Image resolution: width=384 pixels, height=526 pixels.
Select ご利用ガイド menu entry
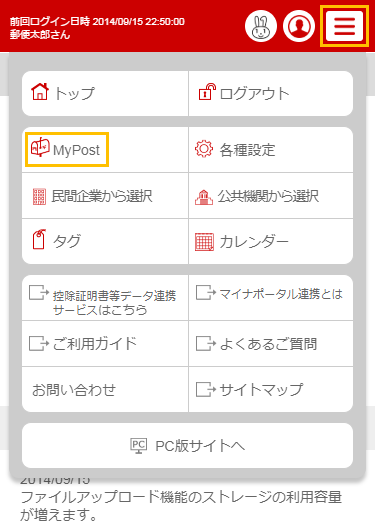coord(105,344)
